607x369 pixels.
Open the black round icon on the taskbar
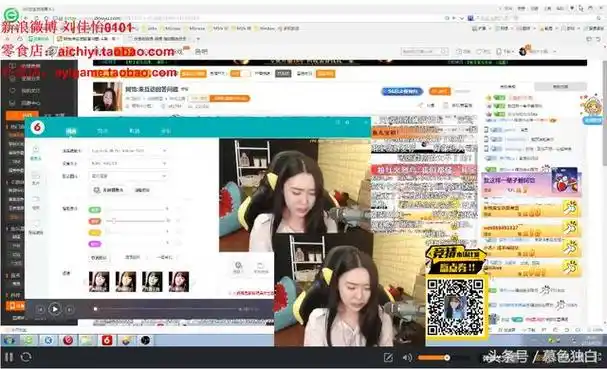coord(145,340)
